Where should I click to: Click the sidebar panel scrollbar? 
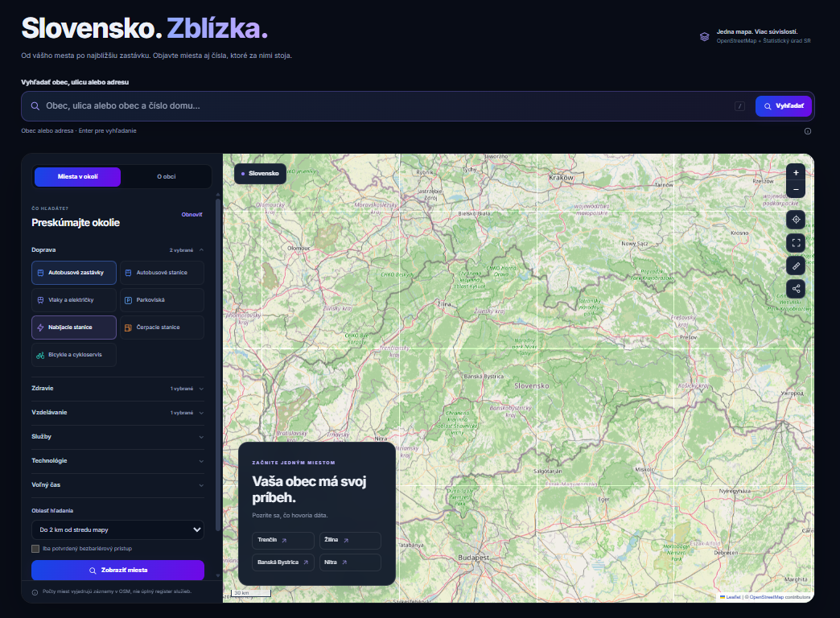coord(218,365)
